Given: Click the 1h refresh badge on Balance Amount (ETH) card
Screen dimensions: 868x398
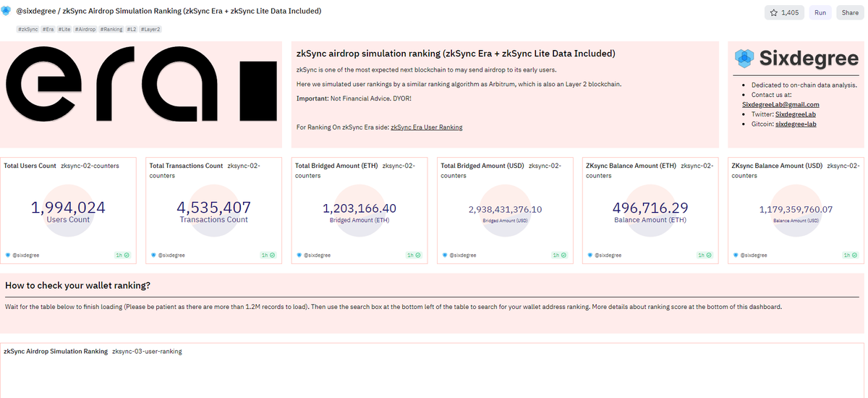Looking at the screenshot, I should click(705, 255).
